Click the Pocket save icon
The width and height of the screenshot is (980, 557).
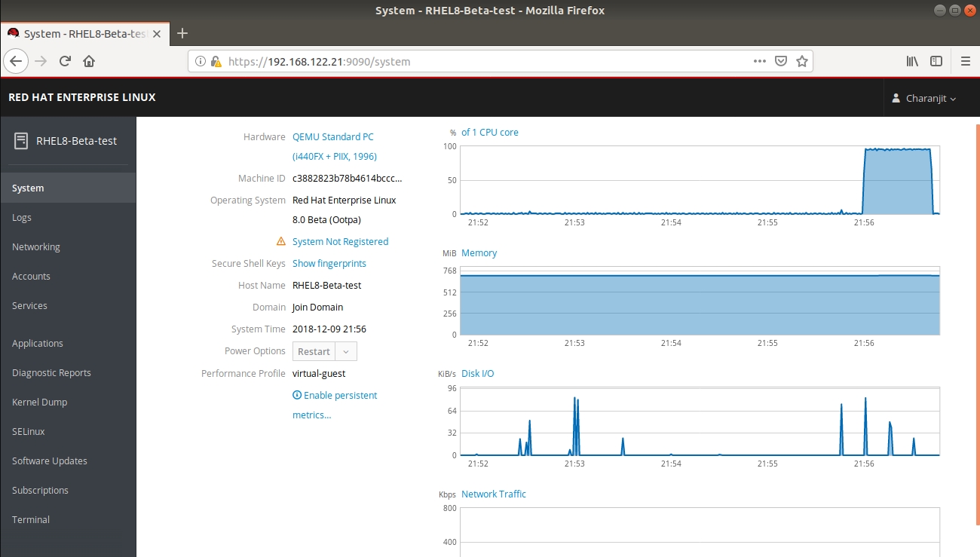[782, 61]
